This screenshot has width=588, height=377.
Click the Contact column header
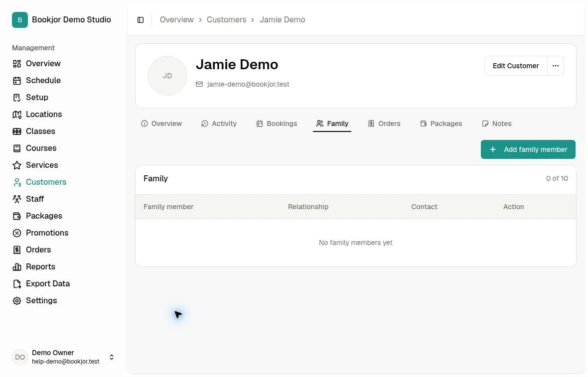click(x=425, y=207)
